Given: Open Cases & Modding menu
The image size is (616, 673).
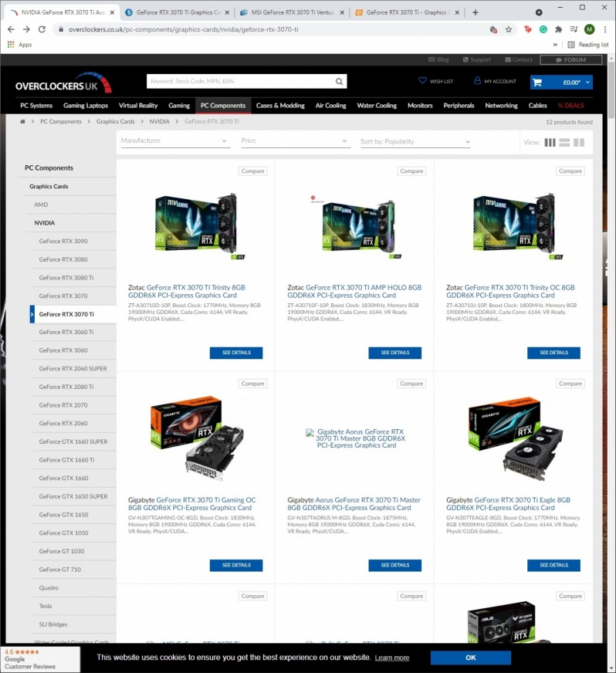Looking at the screenshot, I should (x=280, y=106).
